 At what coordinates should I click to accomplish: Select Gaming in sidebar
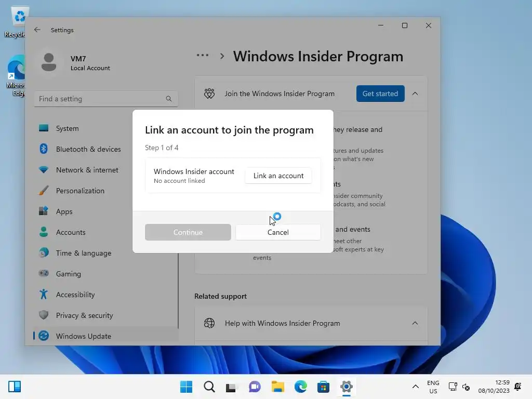[x=106, y=274]
